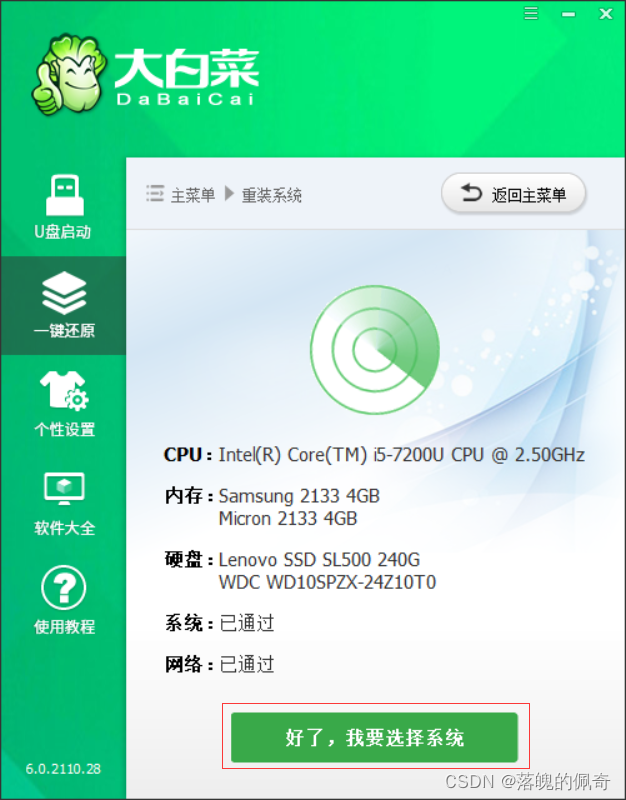626x800 pixels.
Task: Click CPU value Intel(R) Core(TM) i5-7200U
Action: pyautogui.click(x=402, y=454)
